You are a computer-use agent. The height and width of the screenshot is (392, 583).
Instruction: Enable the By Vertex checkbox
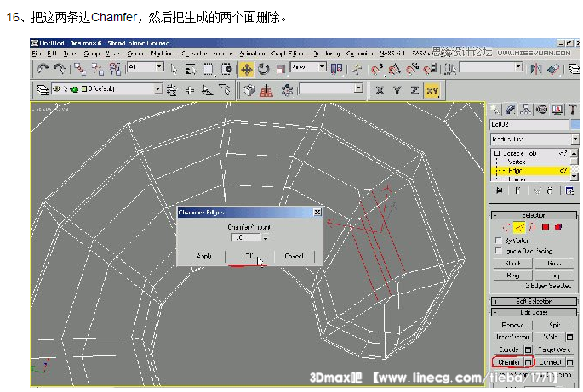(x=499, y=241)
